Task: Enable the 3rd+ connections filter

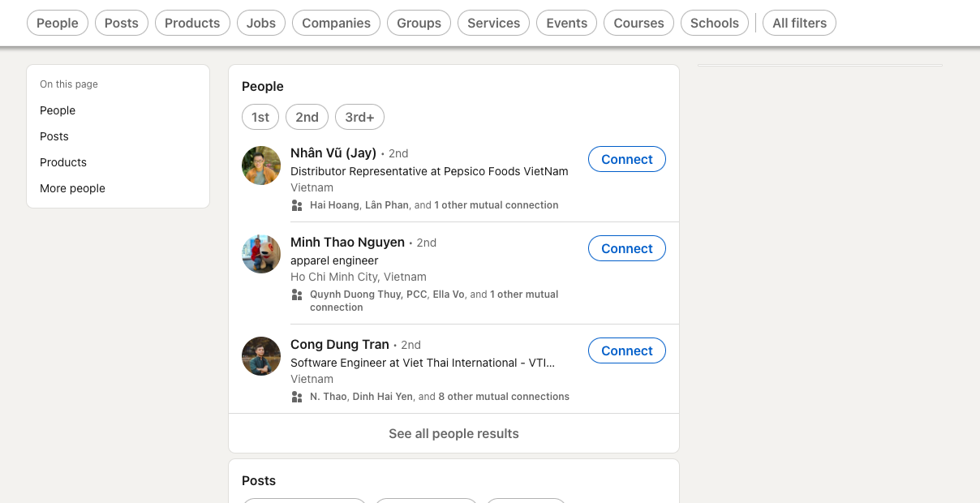Action: click(x=359, y=117)
